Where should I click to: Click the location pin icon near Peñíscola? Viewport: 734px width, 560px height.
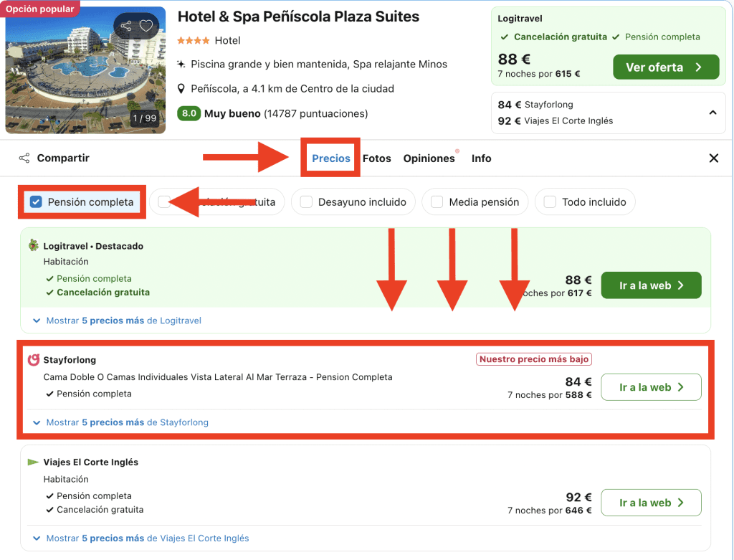point(182,89)
